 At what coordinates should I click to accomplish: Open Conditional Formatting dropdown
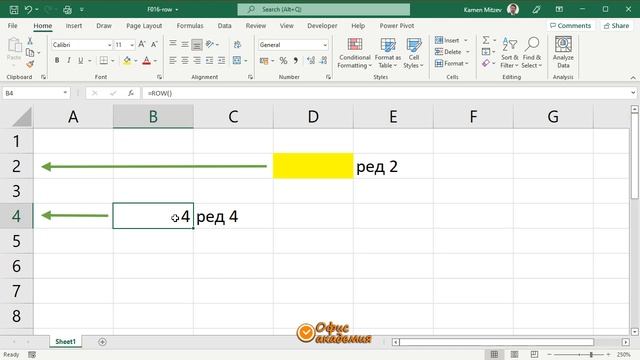tap(354, 53)
